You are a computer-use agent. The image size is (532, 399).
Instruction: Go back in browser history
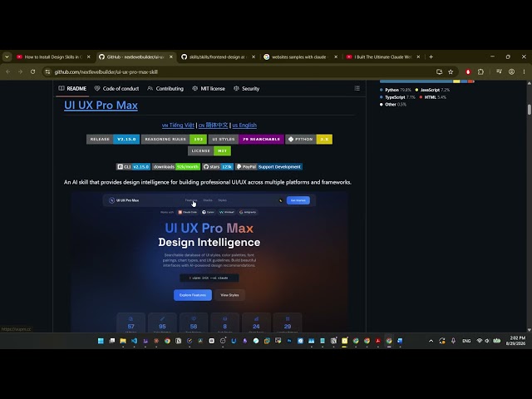coord(7,72)
